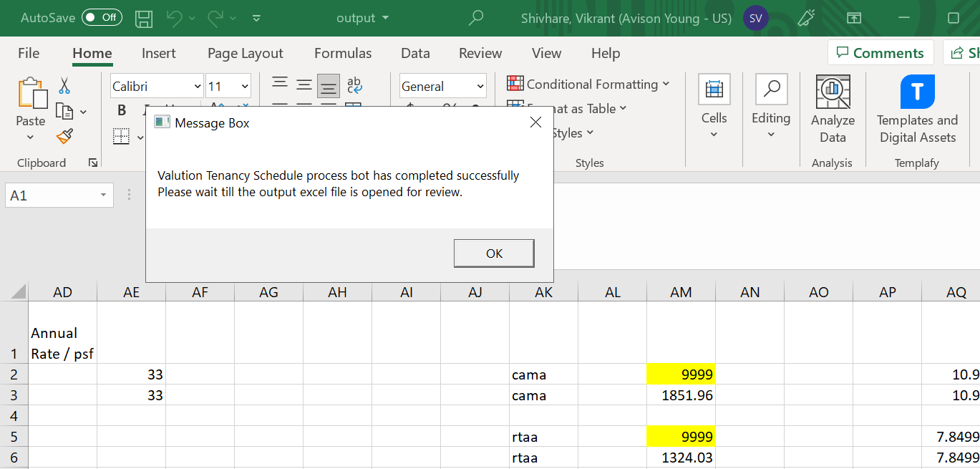Image resolution: width=980 pixels, height=469 pixels.
Task: Expand the font size 11 dropdown
Action: [245, 87]
